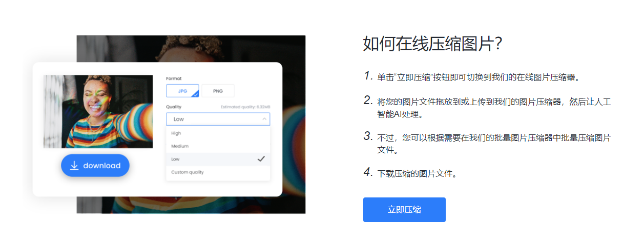Choose Medium in the quality list
This screenshot has width=644, height=240.
218,146
